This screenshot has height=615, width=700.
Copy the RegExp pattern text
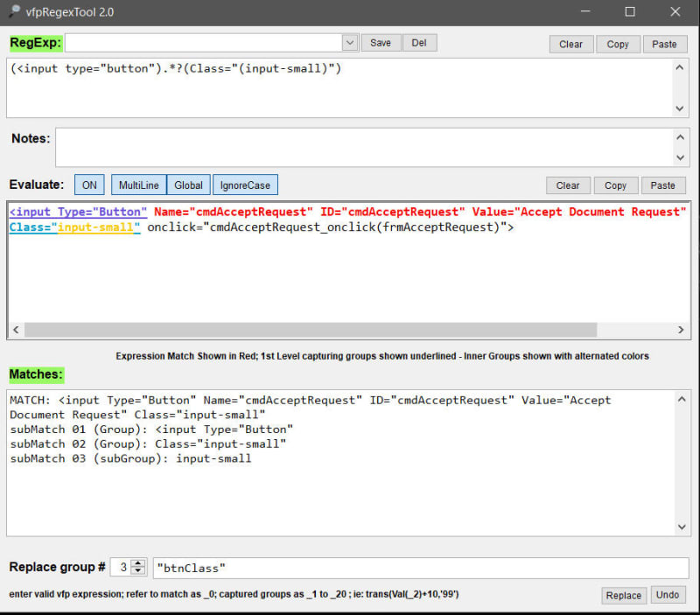618,45
